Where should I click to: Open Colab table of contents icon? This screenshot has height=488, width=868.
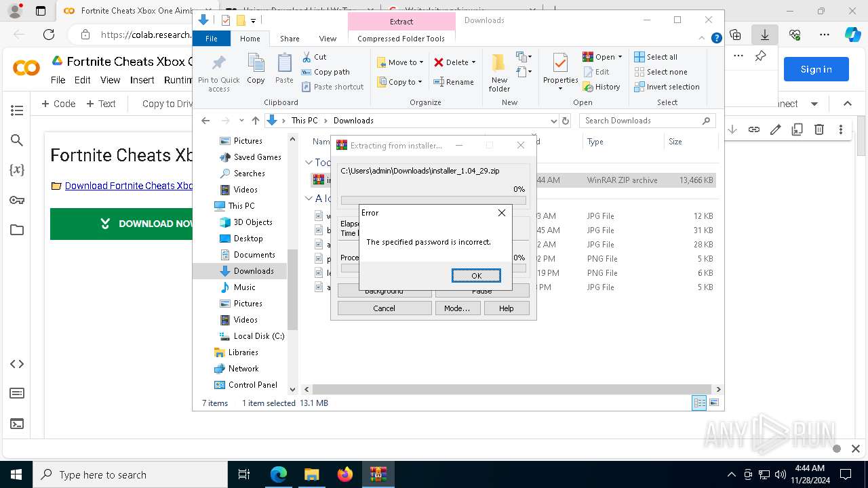click(17, 110)
